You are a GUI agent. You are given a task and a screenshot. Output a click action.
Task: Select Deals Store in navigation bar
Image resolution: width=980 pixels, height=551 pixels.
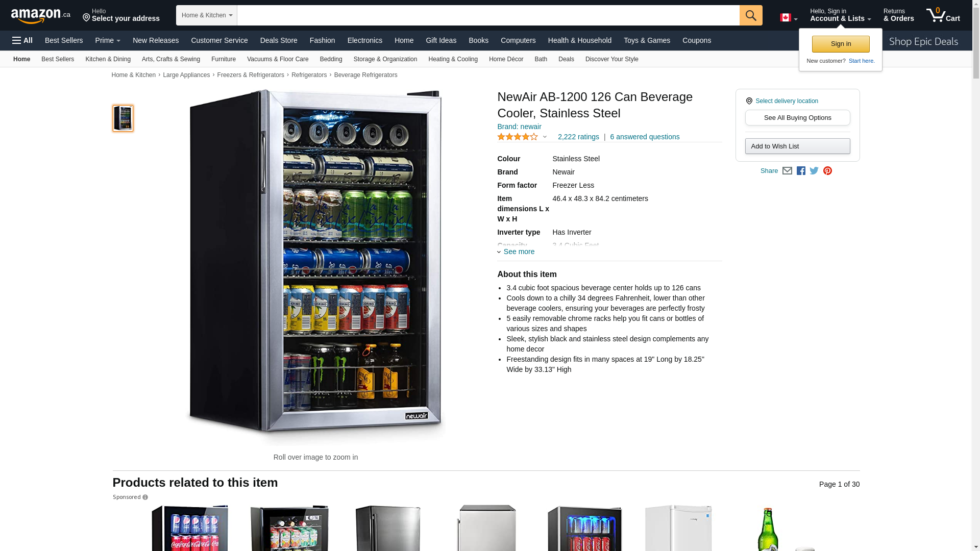click(279, 40)
